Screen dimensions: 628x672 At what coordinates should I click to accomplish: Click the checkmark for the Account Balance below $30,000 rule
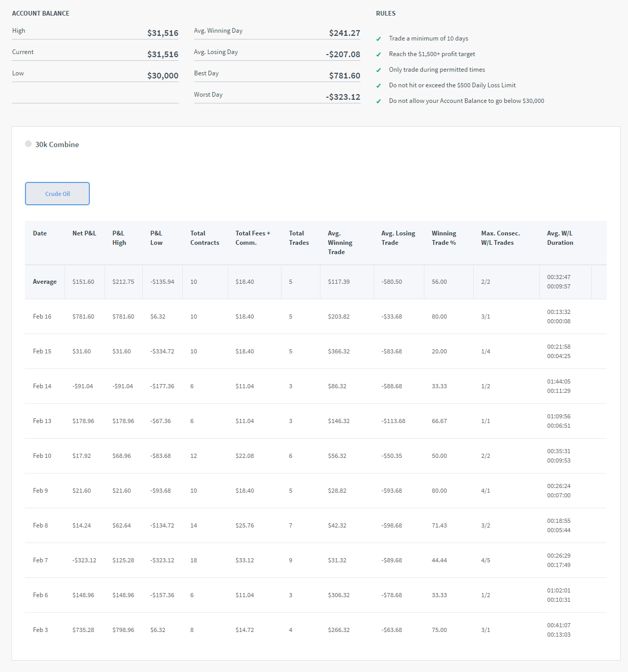tap(379, 101)
